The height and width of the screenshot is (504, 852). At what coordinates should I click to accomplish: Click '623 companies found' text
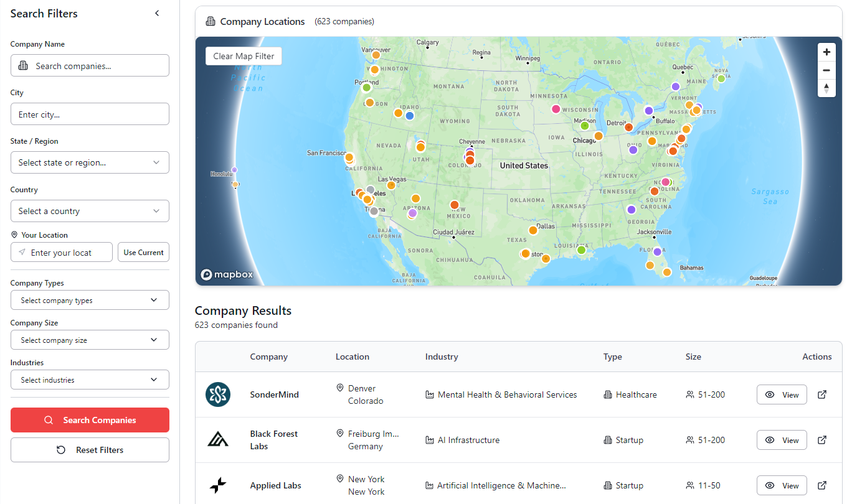[x=236, y=325]
